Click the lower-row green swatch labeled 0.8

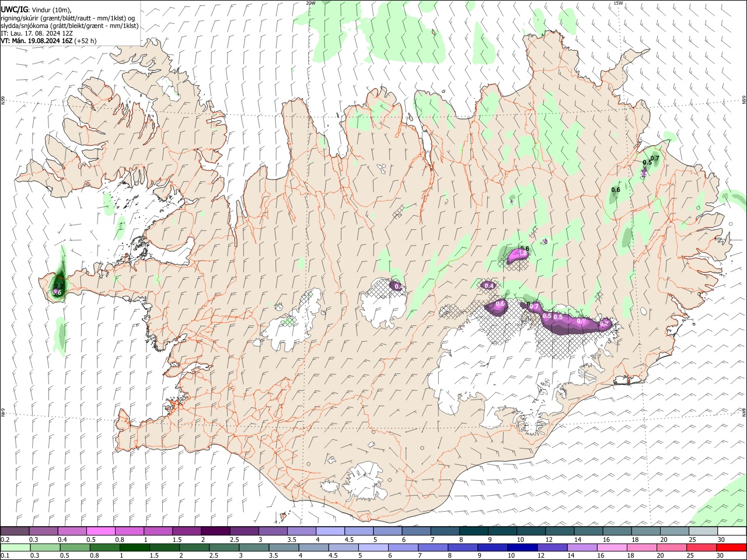105,548
